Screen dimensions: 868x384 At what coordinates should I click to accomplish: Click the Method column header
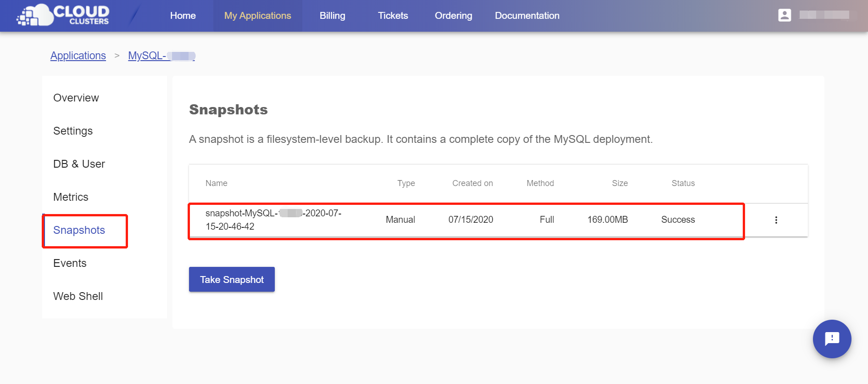point(540,183)
